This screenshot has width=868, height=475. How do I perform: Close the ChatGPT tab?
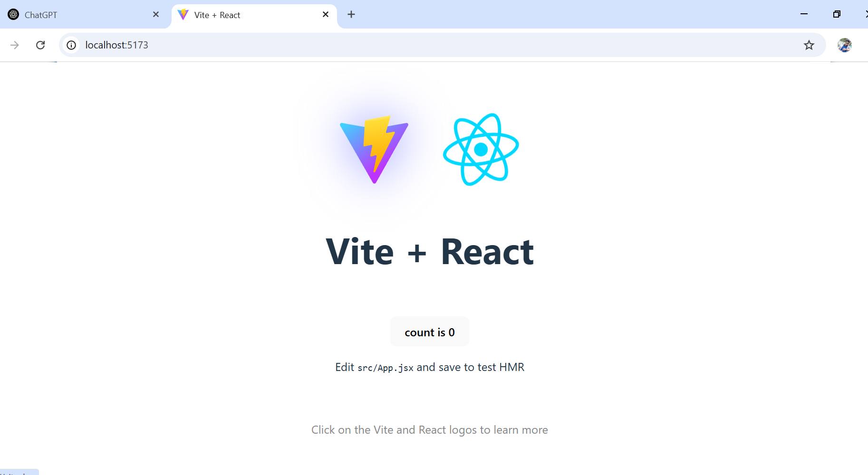point(156,15)
